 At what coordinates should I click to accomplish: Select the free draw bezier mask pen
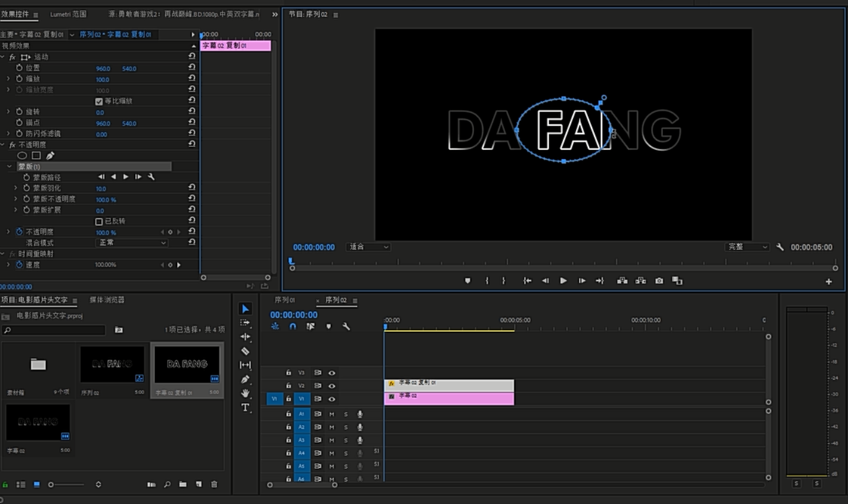50,155
